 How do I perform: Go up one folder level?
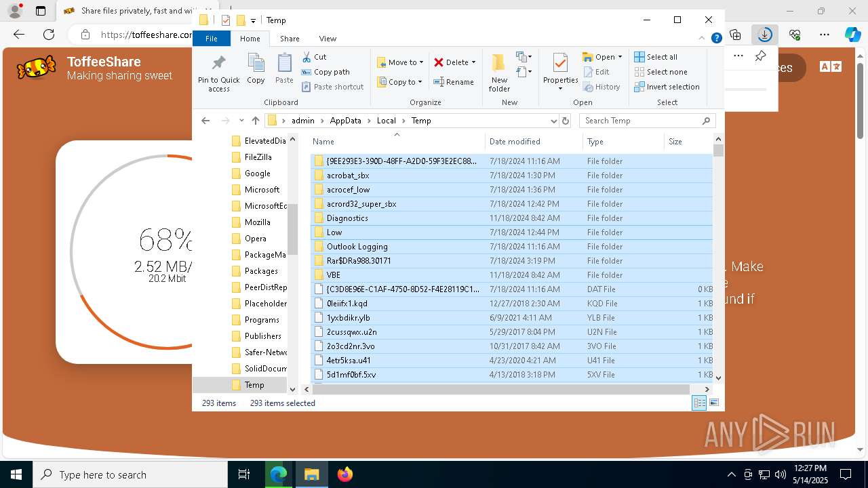coord(255,121)
